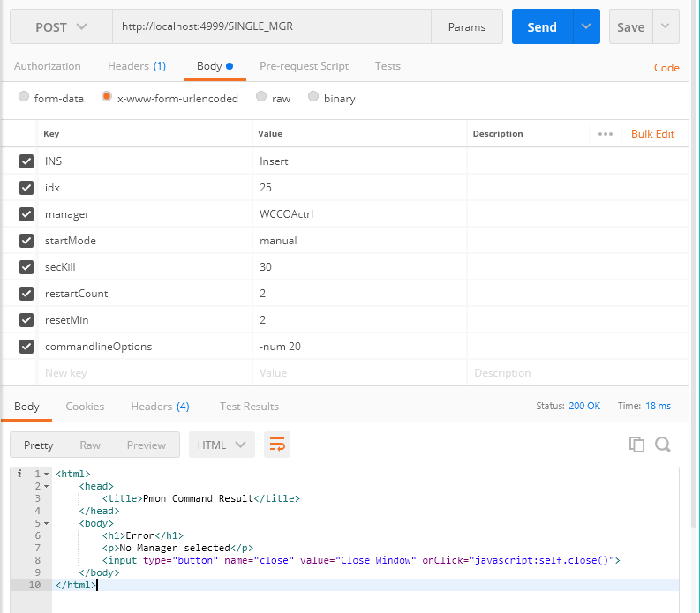
Task: Copy response body with the copy icon
Action: (x=636, y=445)
